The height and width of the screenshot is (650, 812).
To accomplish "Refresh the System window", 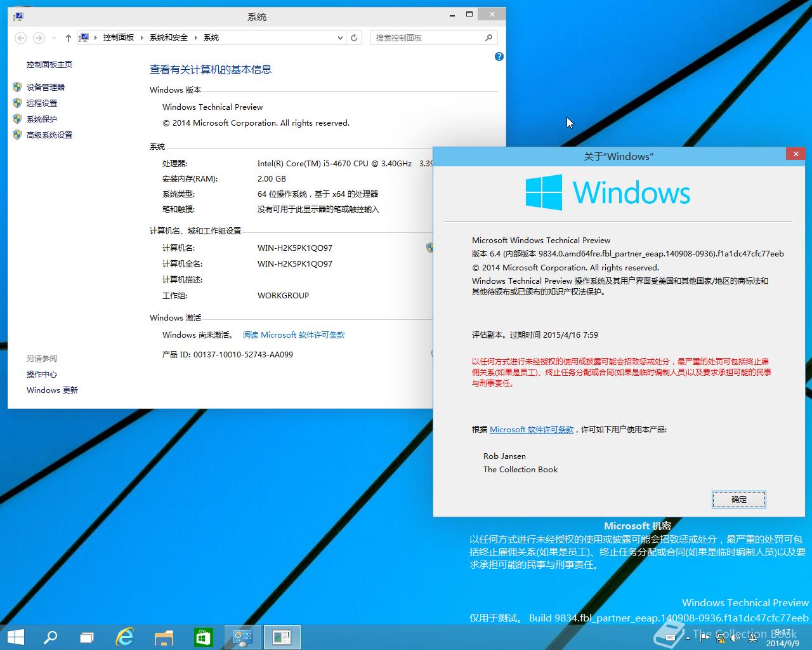I will click(355, 38).
